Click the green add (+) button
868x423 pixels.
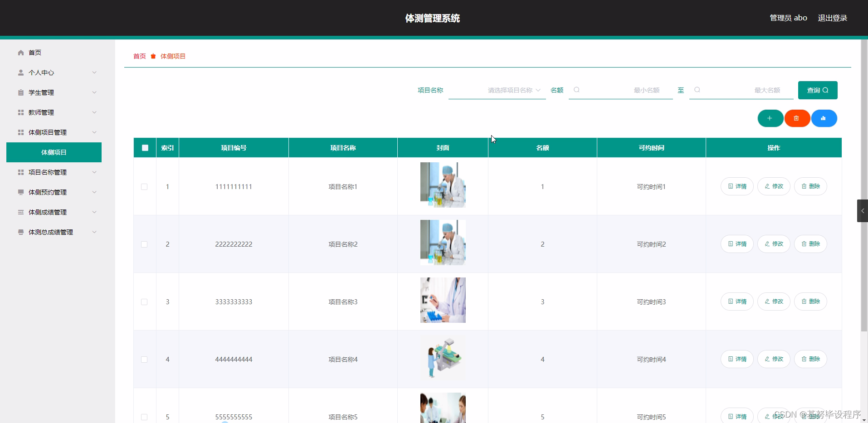click(x=770, y=118)
